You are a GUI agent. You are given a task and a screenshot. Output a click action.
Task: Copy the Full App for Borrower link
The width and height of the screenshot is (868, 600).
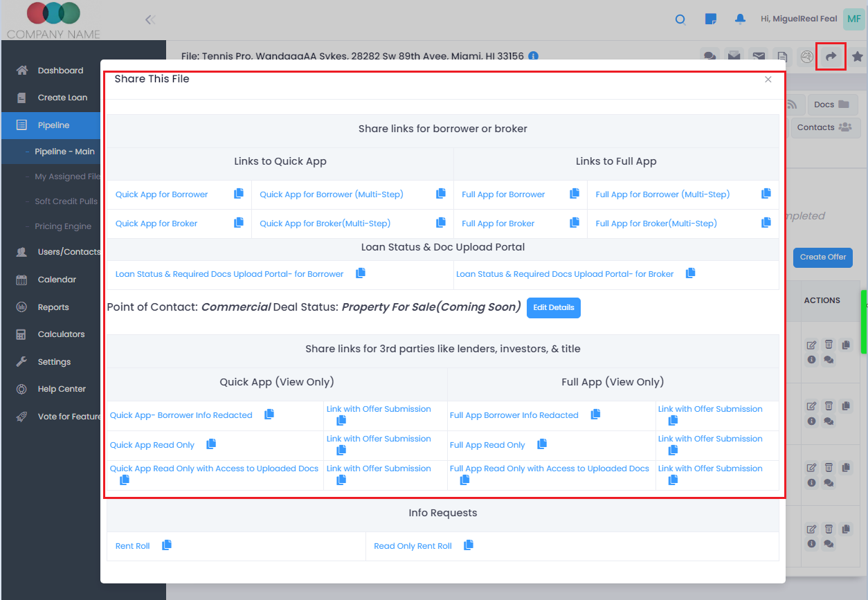(x=575, y=194)
